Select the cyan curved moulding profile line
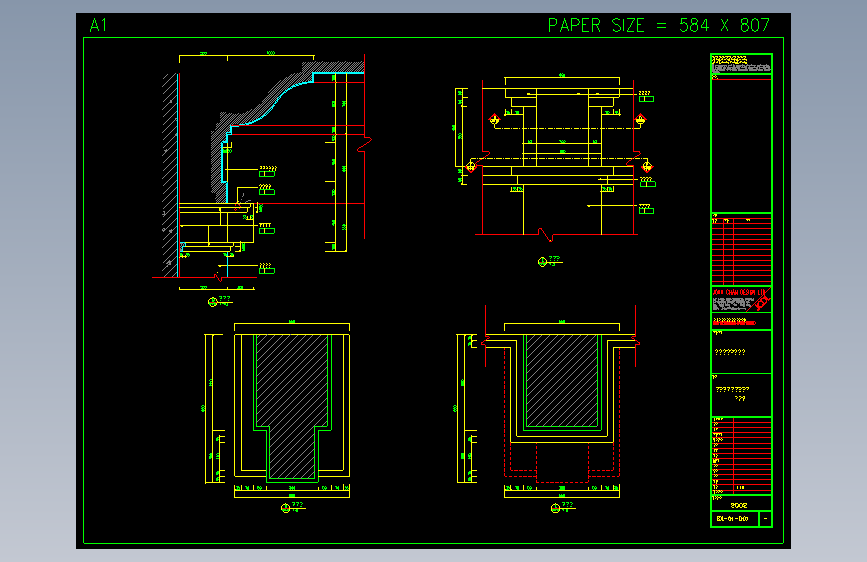This screenshot has width=867, height=562. click(275, 105)
